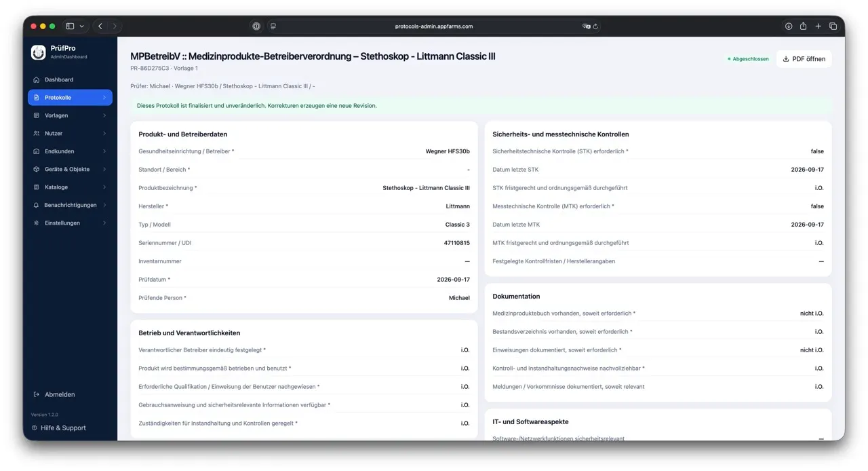
Task: Click the Hersteller value Littmann
Action: pos(458,206)
